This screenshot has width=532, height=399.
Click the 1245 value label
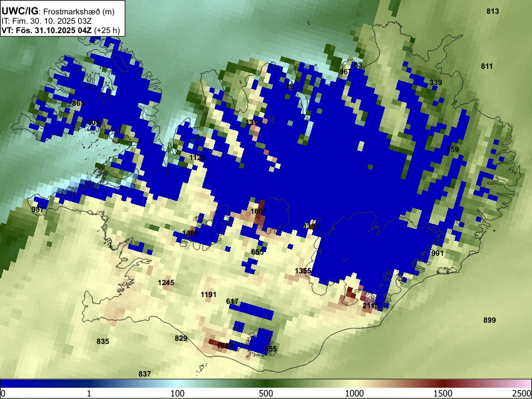(166, 283)
